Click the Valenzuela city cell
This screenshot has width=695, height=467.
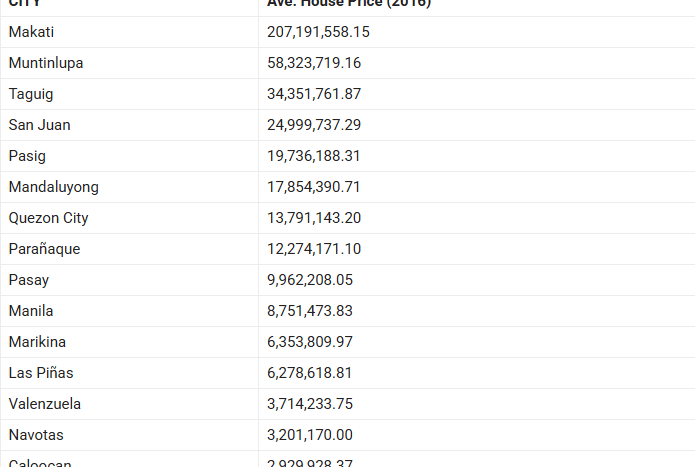[45, 404]
